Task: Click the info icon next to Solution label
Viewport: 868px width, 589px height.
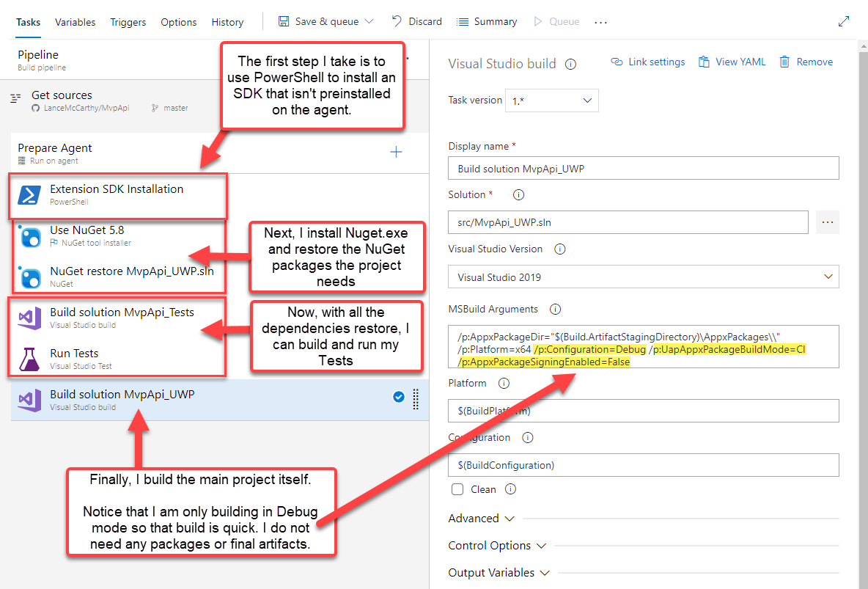Action: (518, 195)
